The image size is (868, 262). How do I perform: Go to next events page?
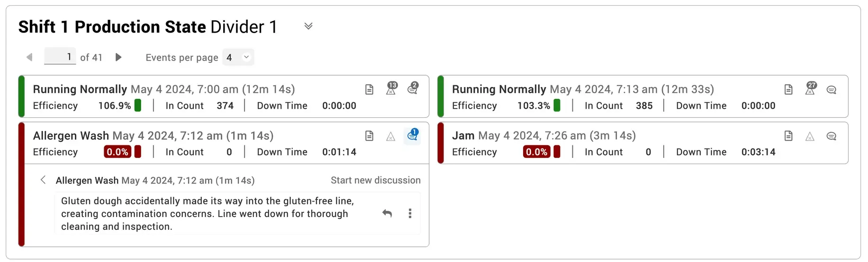pos(118,57)
